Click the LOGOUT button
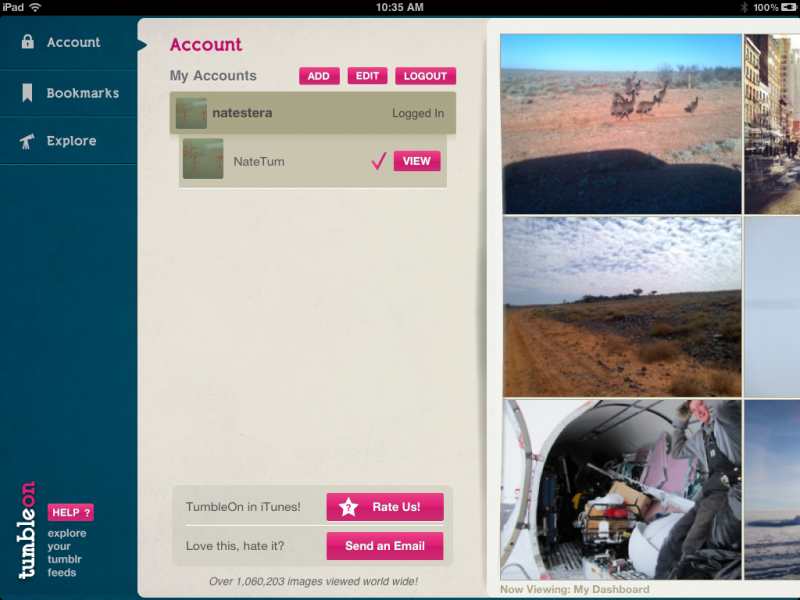Screen dimensions: 800x600 (426, 76)
